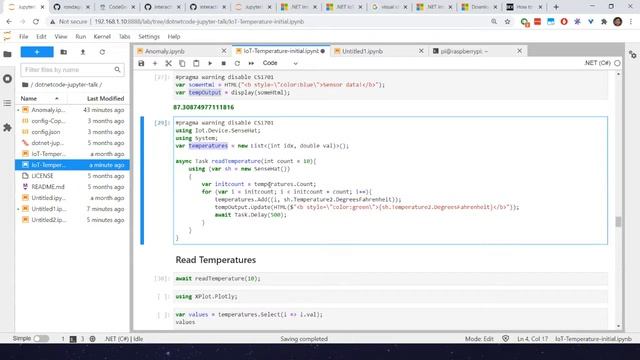Click the notebook trust shield icon in status bar

(x=506, y=338)
